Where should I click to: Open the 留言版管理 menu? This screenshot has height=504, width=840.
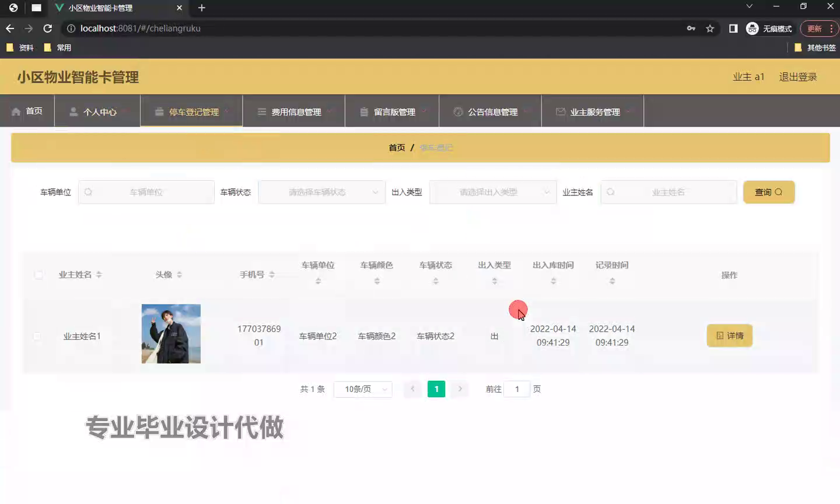[x=392, y=111]
